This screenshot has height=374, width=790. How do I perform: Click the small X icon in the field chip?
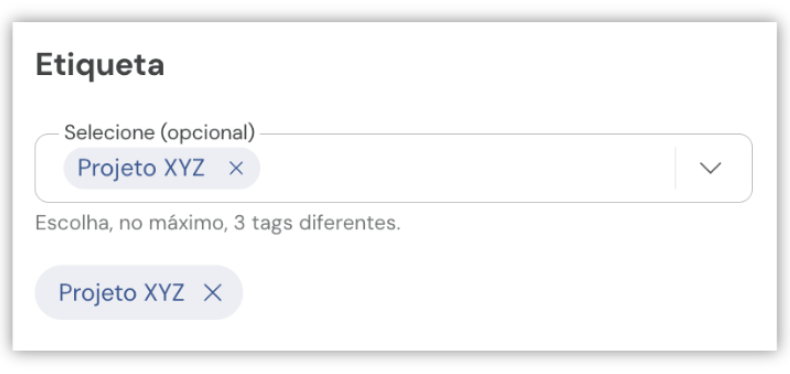pos(236,168)
